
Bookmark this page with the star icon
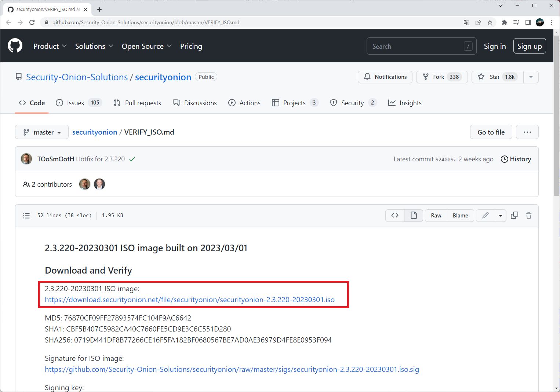click(490, 22)
